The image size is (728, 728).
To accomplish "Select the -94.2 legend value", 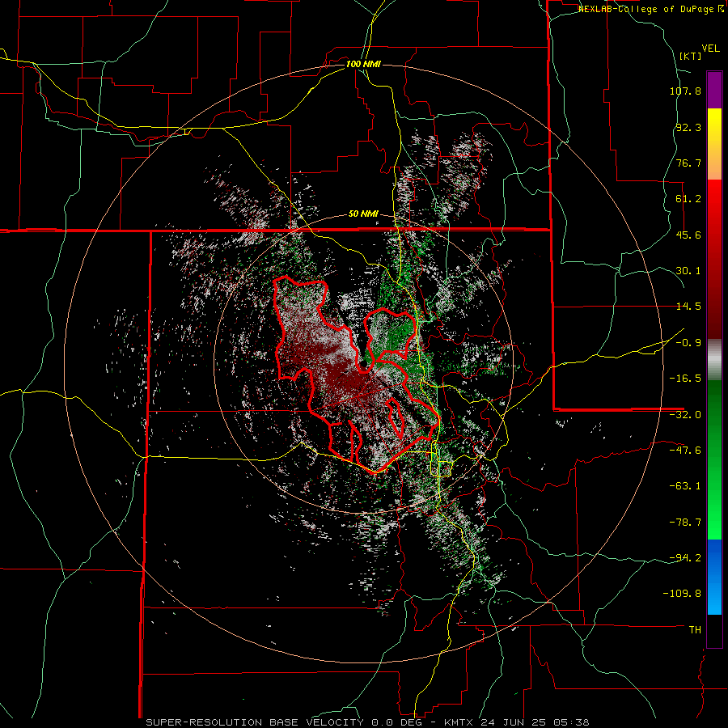I will (x=685, y=557).
